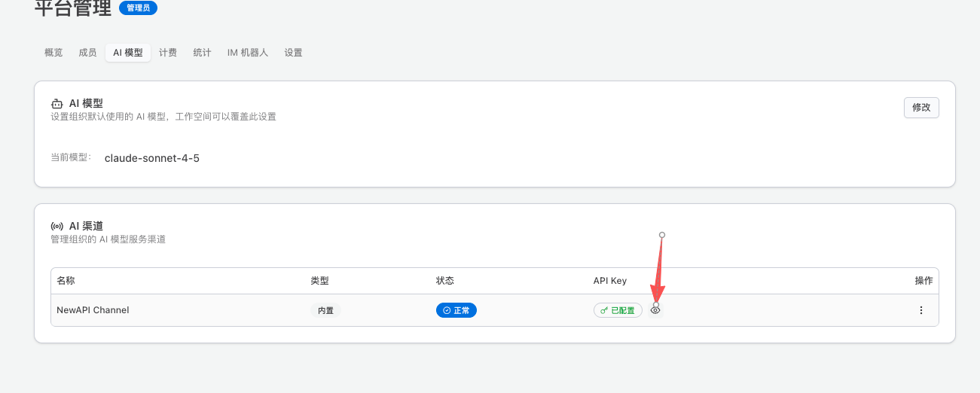Viewport: 980px width, 393px height.
Task: Select the NewAPI Channel name cell
Action: tap(93, 310)
